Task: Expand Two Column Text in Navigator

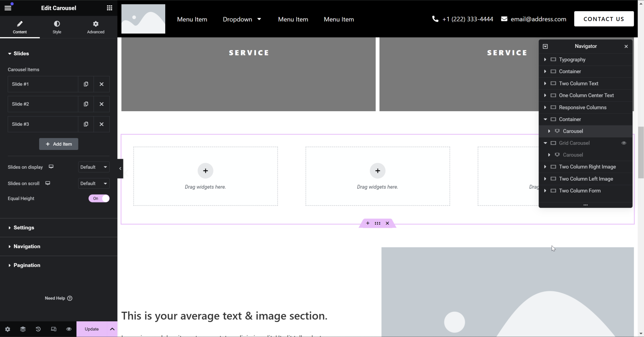Action: tap(545, 83)
